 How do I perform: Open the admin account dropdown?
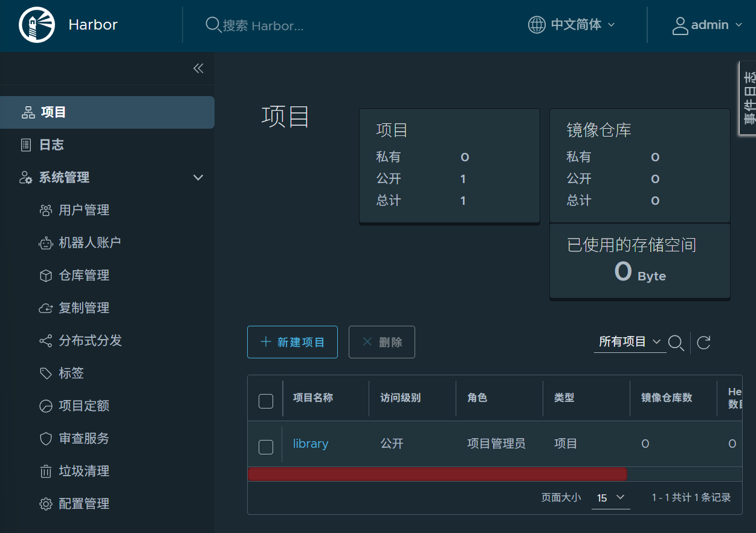708,25
